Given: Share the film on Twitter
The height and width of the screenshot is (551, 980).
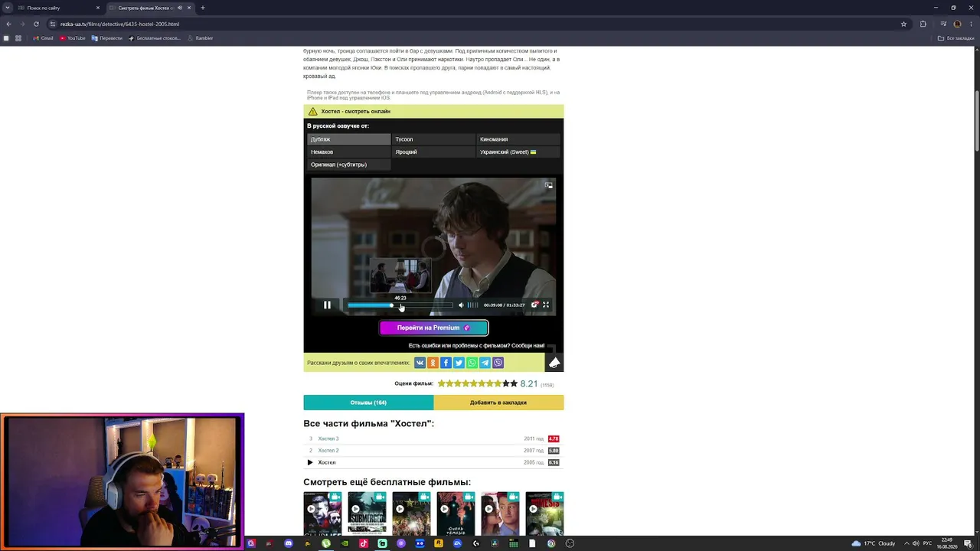Looking at the screenshot, I should tap(459, 363).
